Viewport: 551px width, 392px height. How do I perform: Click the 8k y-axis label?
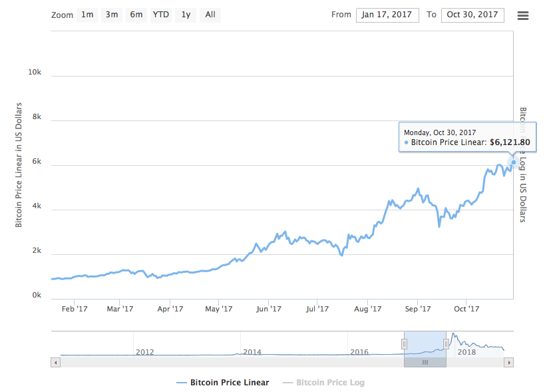(37, 116)
